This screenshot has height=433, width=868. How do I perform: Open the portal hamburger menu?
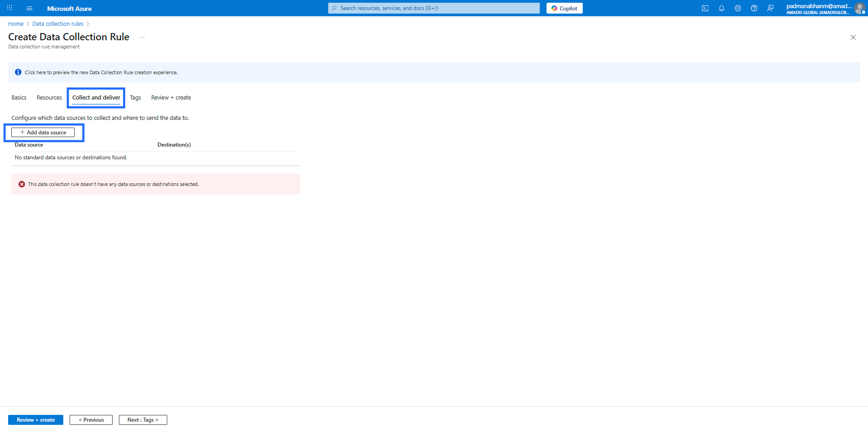click(x=29, y=8)
